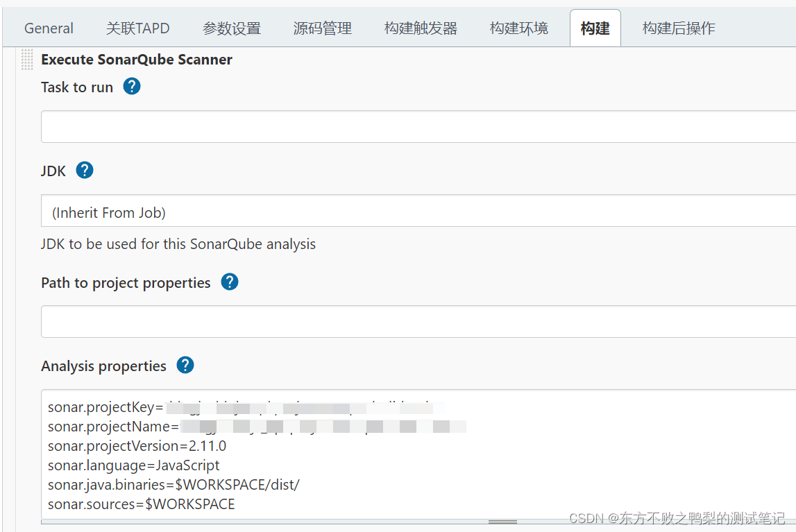Select the 构建 tab
Viewport: 796px width, 532px height.
pyautogui.click(x=595, y=28)
